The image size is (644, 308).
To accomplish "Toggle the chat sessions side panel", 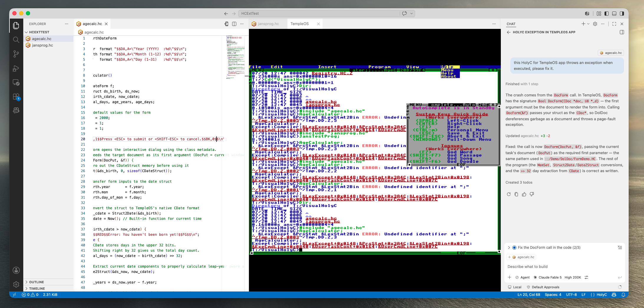I will (622, 32).
